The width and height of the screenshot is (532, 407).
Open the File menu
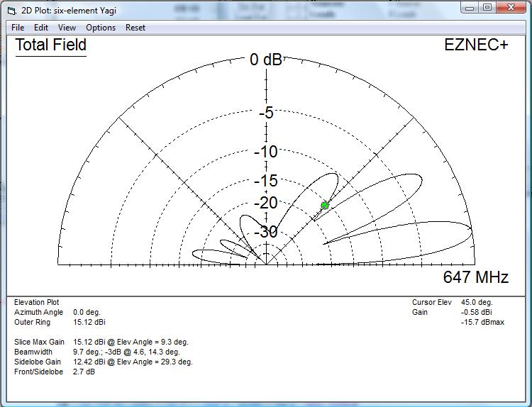[18, 28]
